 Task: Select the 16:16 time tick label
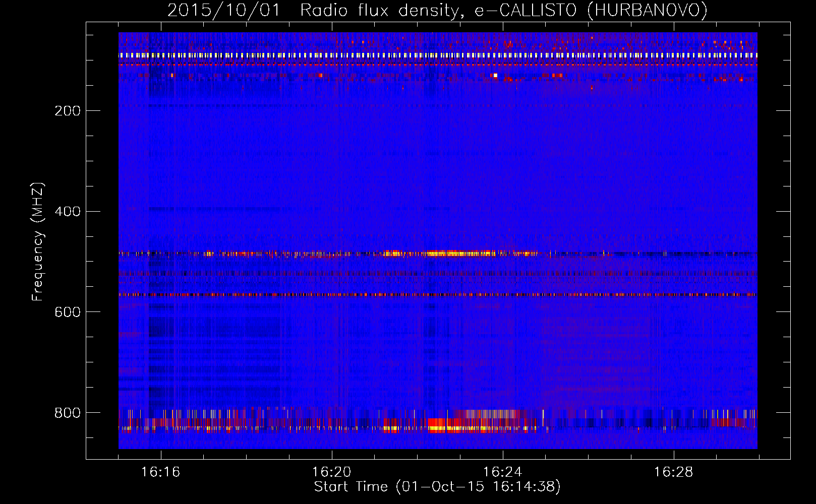click(x=161, y=472)
